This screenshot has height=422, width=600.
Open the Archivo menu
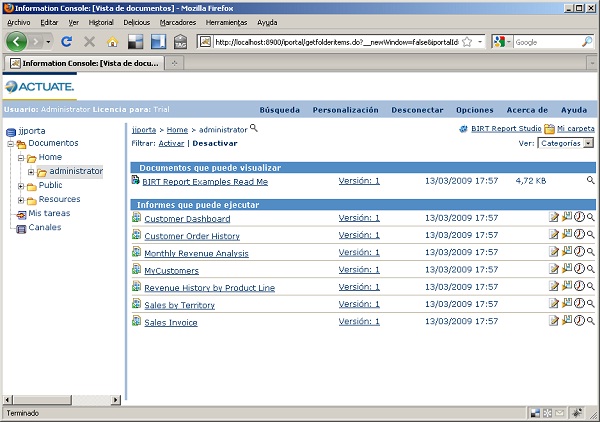tap(18, 23)
